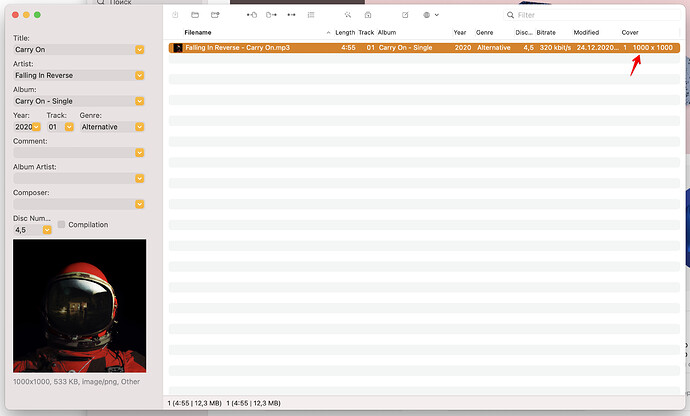Screen dimensions: 690x416
Task: Click the small cover icon in file row
Action: point(178,48)
